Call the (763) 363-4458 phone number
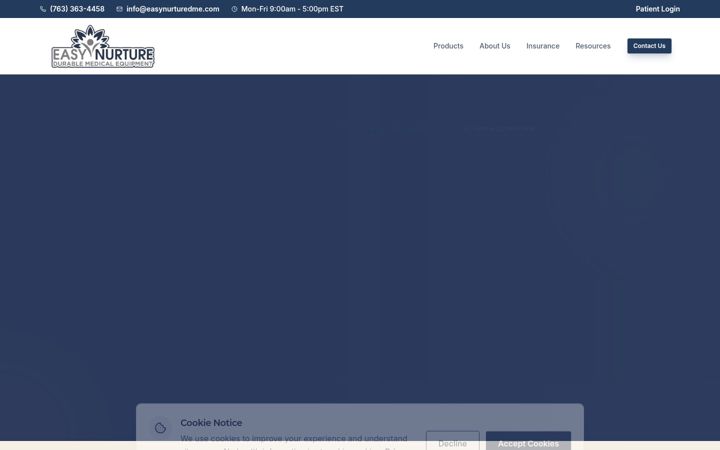The height and width of the screenshot is (450, 720). 77,9
